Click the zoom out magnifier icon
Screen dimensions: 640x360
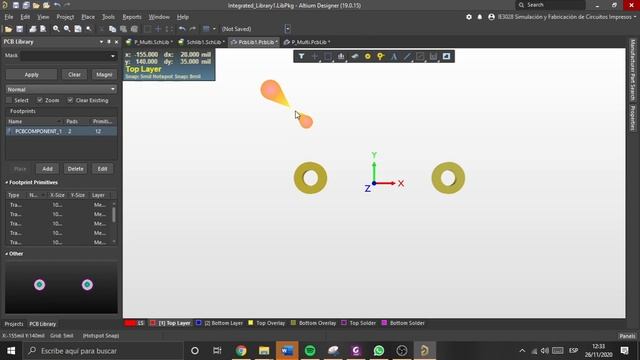coord(67,29)
